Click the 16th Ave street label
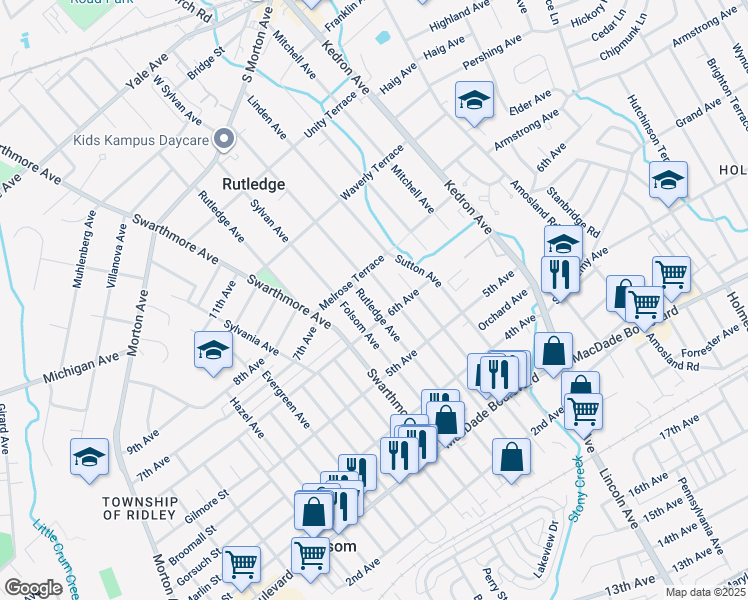 pos(648,485)
